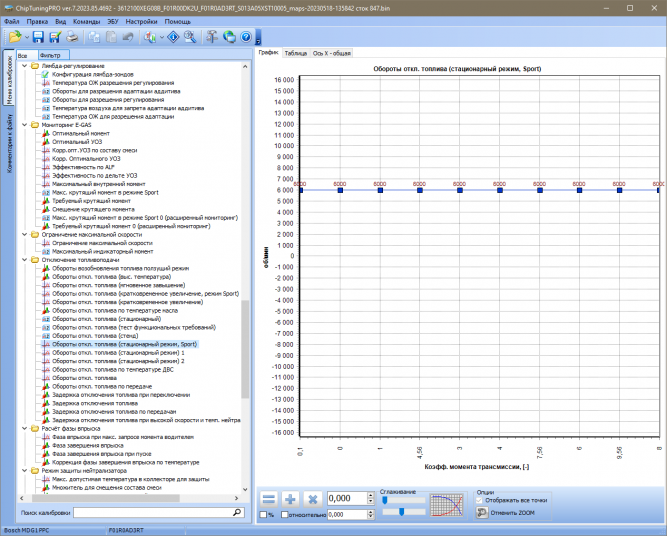Click the globe with monitor network icon
The height and width of the screenshot is (536, 667).
[229, 37]
